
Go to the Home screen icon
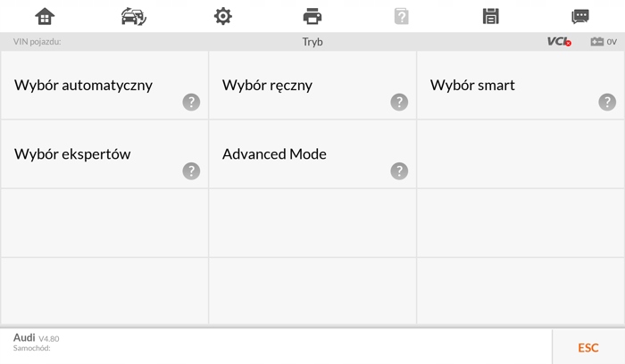45,16
